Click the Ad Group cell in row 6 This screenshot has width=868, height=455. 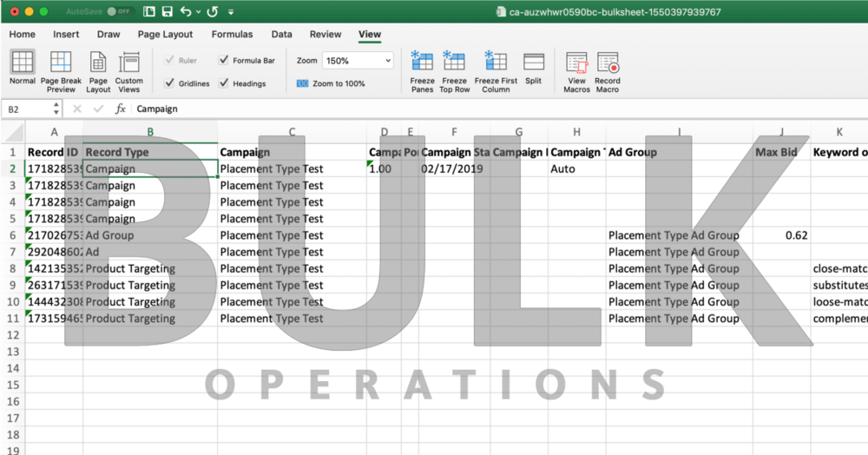click(150, 235)
